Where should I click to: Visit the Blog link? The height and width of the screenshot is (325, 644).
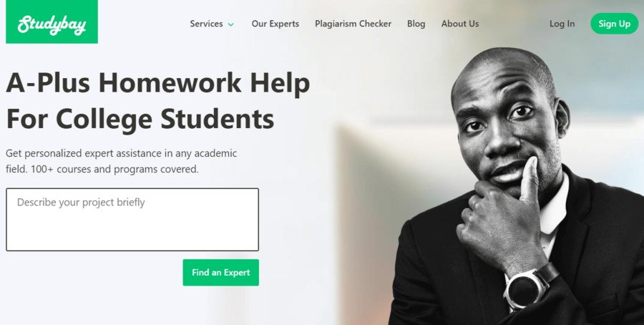[x=416, y=24]
